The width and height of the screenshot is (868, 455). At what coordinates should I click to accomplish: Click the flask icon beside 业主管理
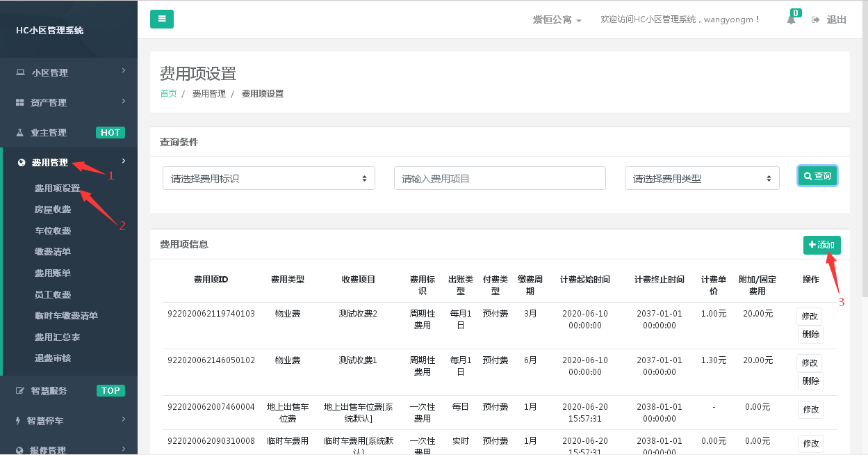pyautogui.click(x=20, y=132)
